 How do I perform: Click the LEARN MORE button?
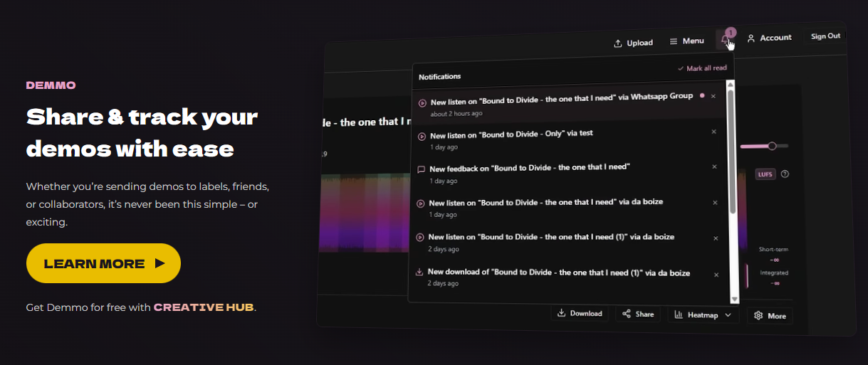tap(103, 263)
